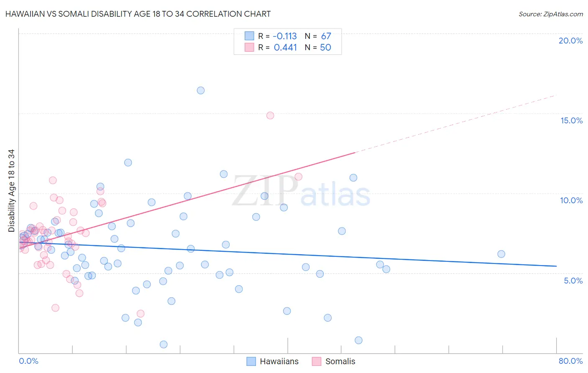The width and height of the screenshot is (588, 373).
Task: Click the pink outlier point near 15%
Action: coord(270,115)
